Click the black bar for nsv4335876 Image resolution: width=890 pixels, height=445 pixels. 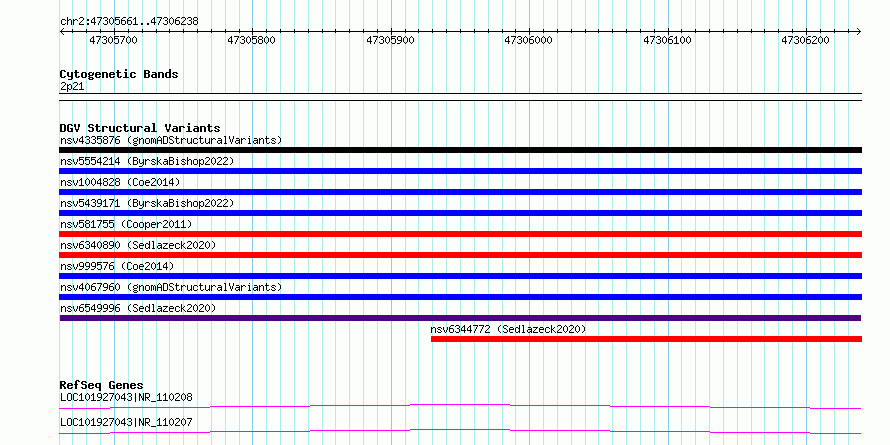pyautogui.click(x=460, y=150)
